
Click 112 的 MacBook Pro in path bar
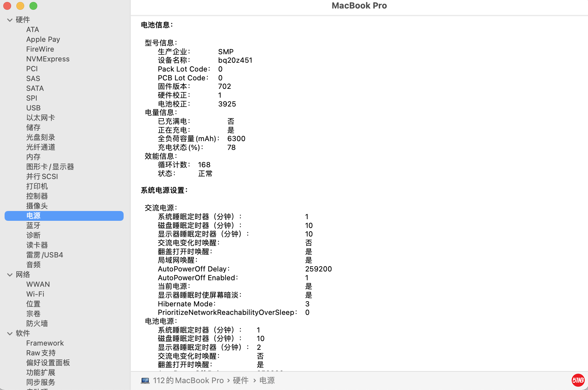(x=188, y=381)
